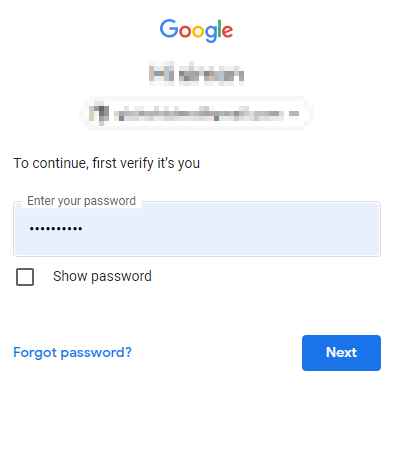Click the blue Next button
Screen dimensions: 403x458
coord(341,353)
